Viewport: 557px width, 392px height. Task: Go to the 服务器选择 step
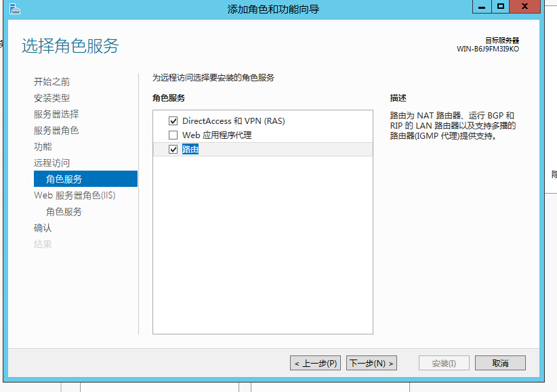(x=56, y=114)
